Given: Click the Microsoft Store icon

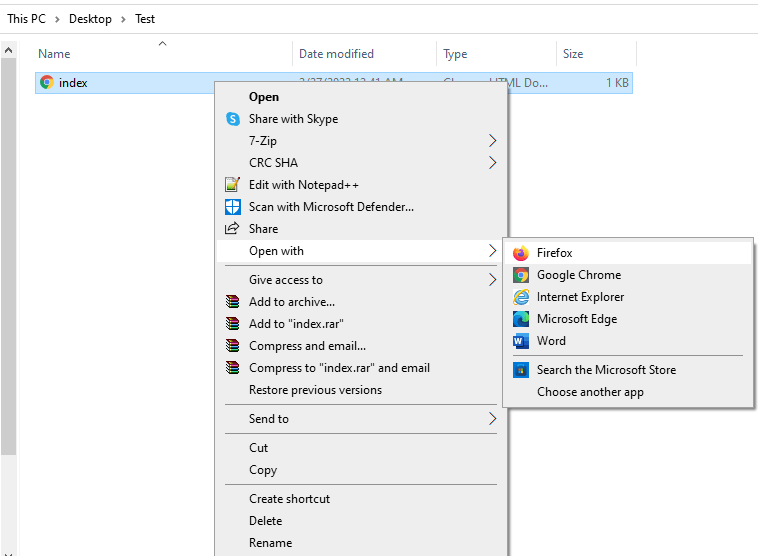Looking at the screenshot, I should (x=520, y=370).
